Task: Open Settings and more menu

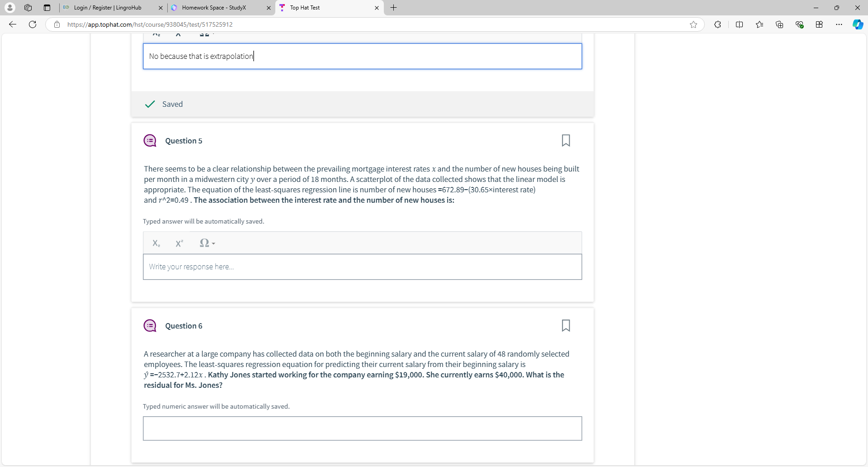Action: [x=839, y=24]
